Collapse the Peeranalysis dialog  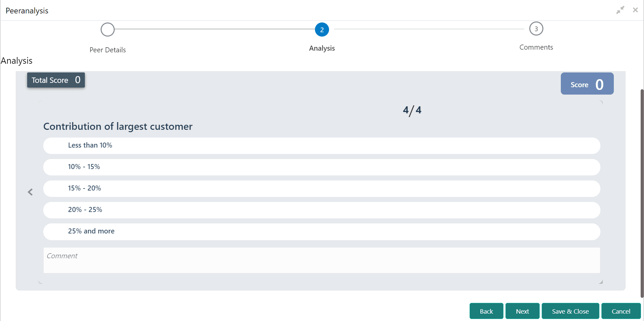tap(620, 10)
